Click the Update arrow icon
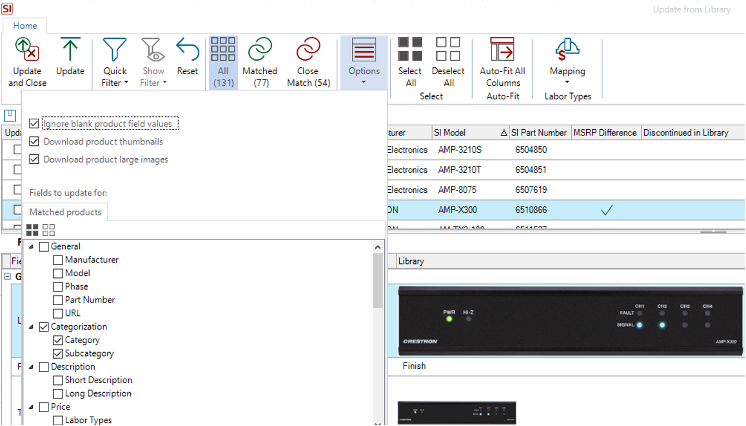Image resolution: width=746 pixels, height=426 pixels. click(x=70, y=50)
